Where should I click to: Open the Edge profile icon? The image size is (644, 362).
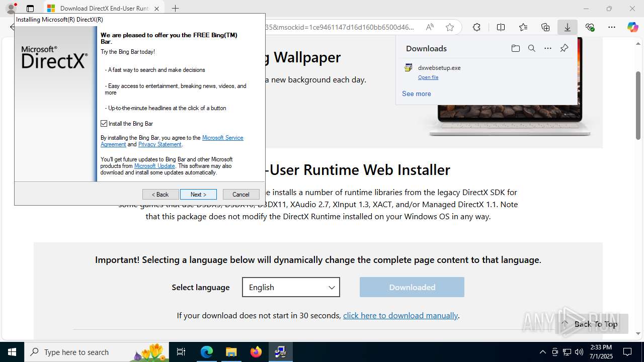pos(11,9)
